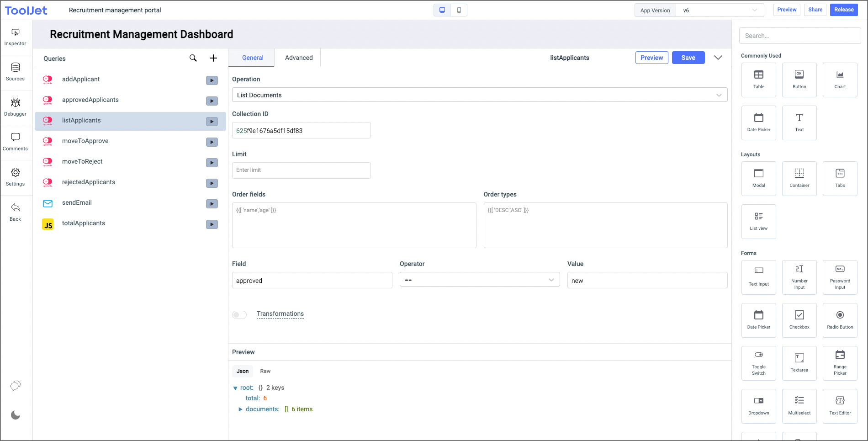Click the Release button
Viewport: 868px width, 441px height.
point(843,10)
